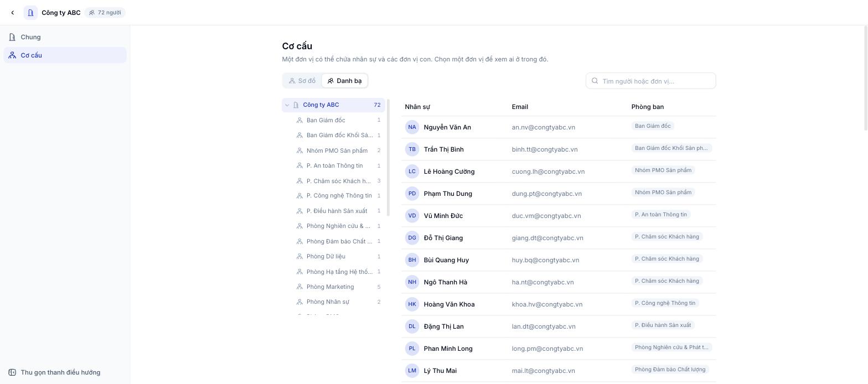Select P. Công nghệ Thông tin tree unit
Screen dimensions: 868x384
333,195
